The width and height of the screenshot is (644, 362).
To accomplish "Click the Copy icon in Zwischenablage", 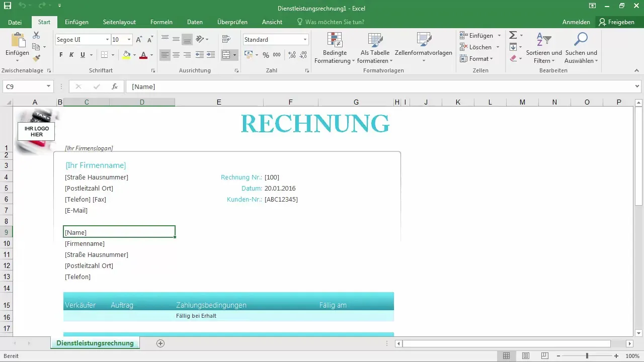I will tap(36, 47).
